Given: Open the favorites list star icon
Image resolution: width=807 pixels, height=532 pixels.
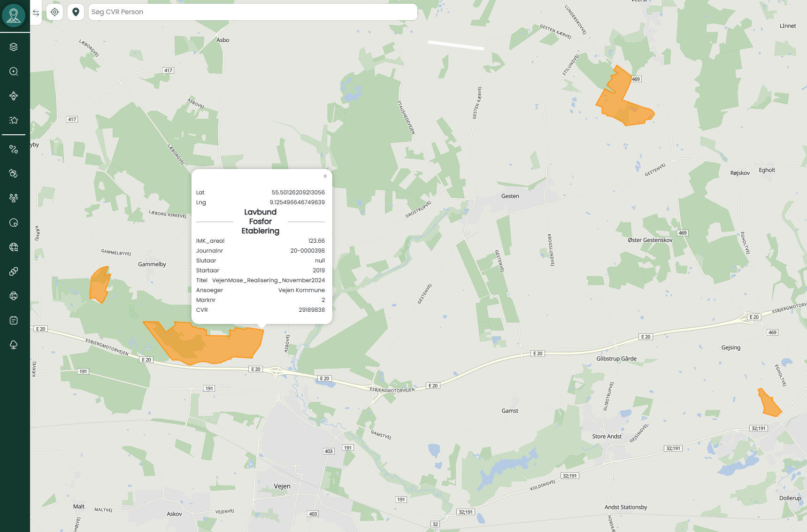Looking at the screenshot, I should tap(14, 120).
